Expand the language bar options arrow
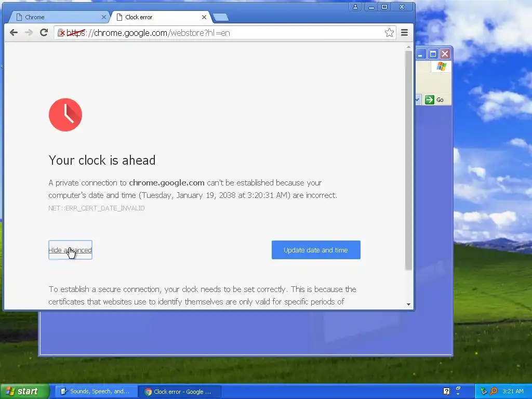 pos(458,394)
